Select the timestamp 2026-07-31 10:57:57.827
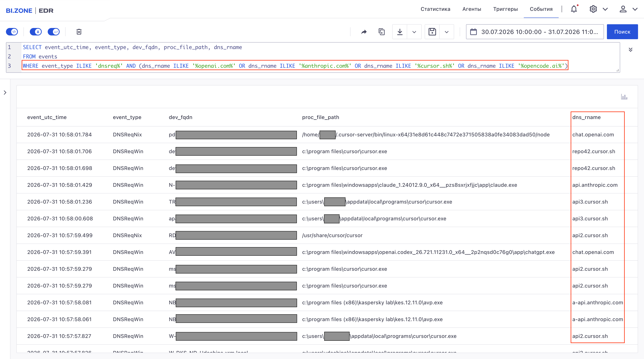The width and height of the screenshot is (644, 359). point(59,336)
